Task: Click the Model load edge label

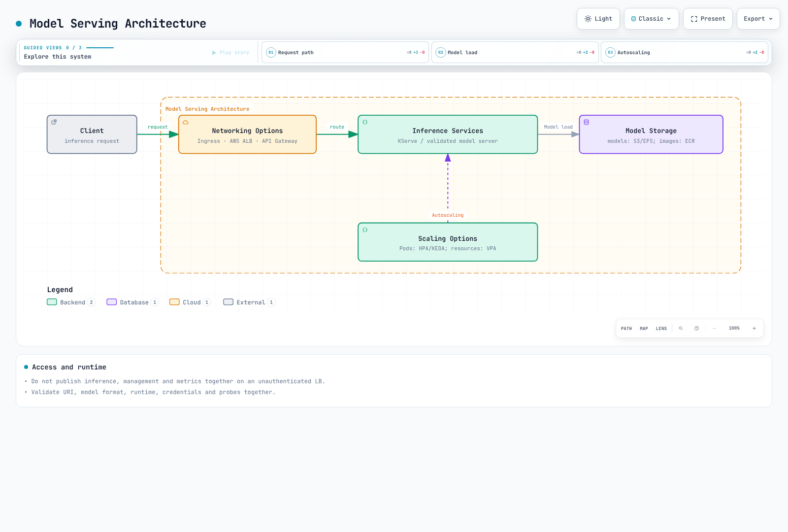Action: click(x=558, y=127)
